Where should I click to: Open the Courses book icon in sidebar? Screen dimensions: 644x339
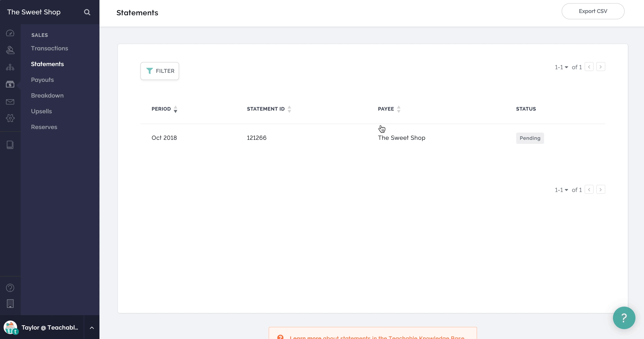[10, 145]
